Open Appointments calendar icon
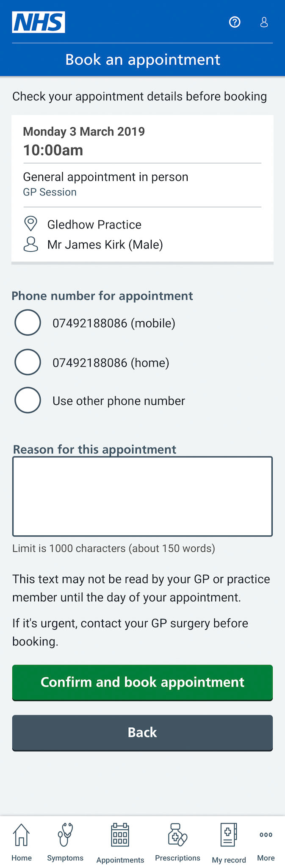Viewport: 285px width, 868px height. [120, 835]
